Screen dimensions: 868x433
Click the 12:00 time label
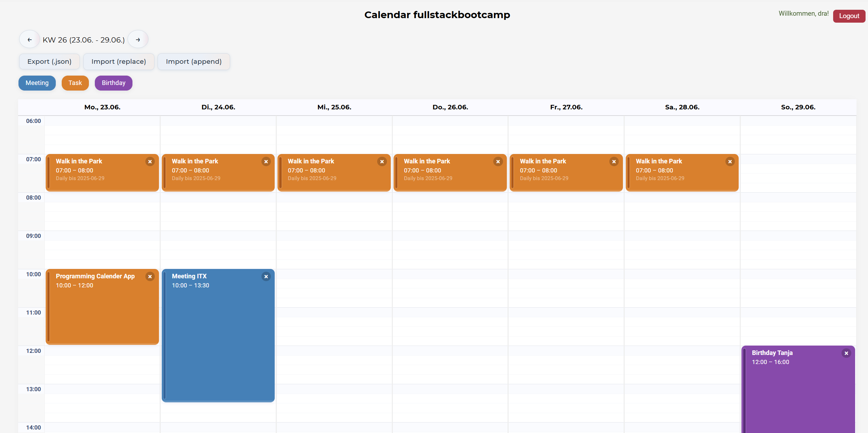[33, 351]
